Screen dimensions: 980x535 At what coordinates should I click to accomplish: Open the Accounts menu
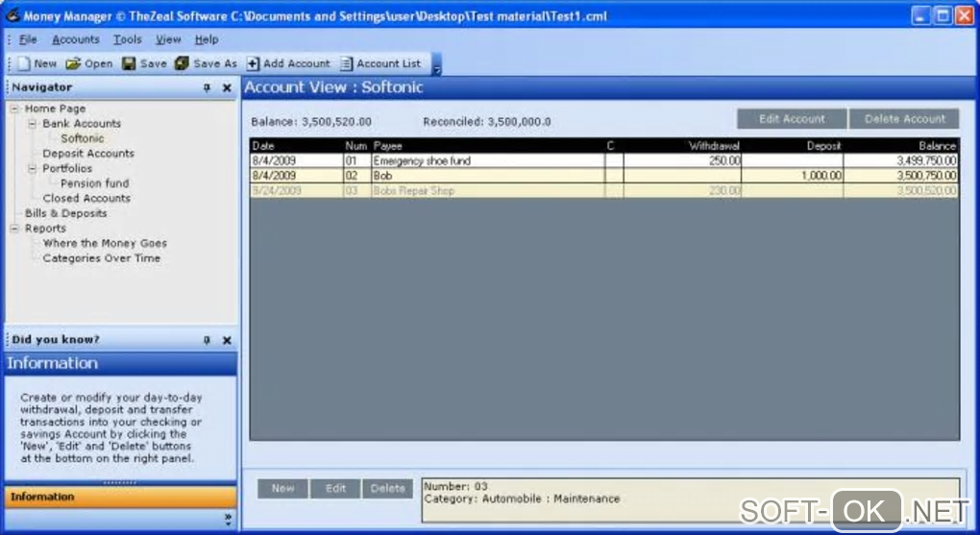tap(76, 39)
